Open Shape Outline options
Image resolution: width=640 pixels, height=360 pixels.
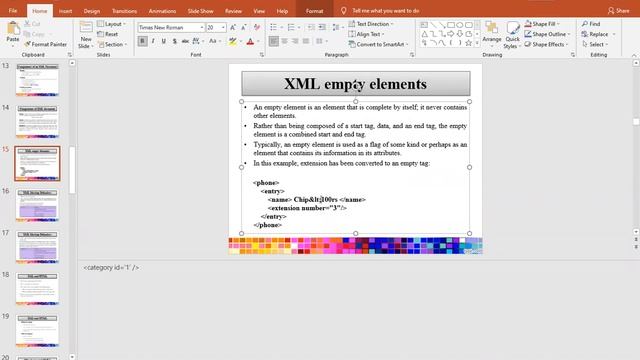[x=547, y=34]
